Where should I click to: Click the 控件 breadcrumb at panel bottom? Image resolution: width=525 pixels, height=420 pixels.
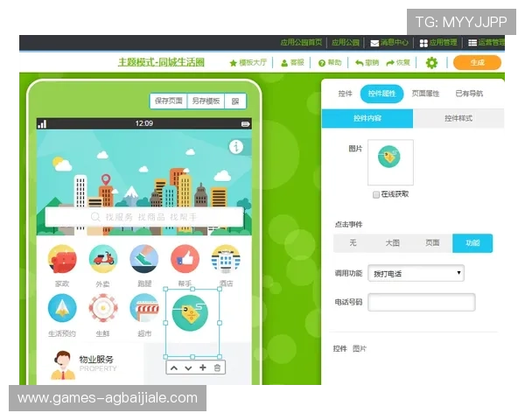pyautogui.click(x=339, y=348)
